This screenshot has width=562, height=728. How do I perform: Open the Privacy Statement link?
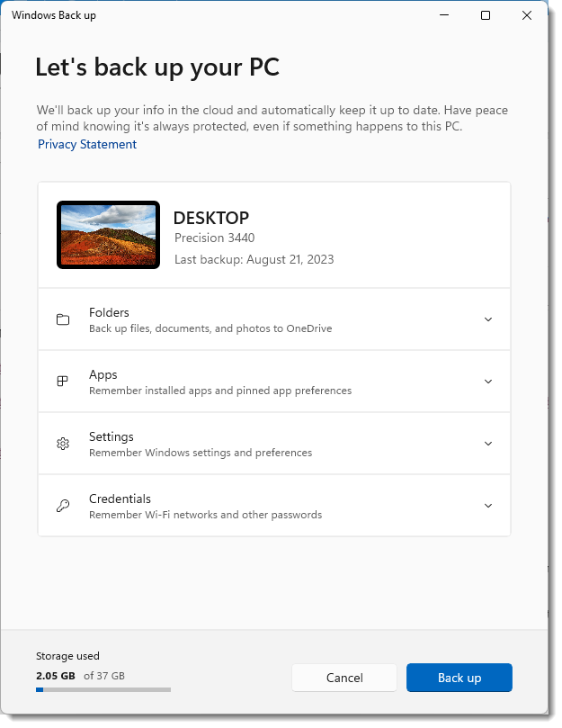coord(86,144)
